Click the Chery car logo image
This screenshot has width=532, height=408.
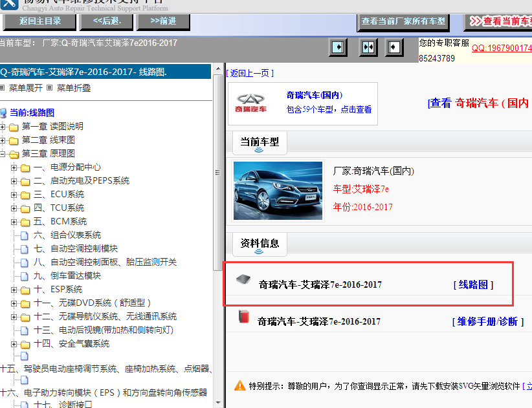[x=251, y=103]
